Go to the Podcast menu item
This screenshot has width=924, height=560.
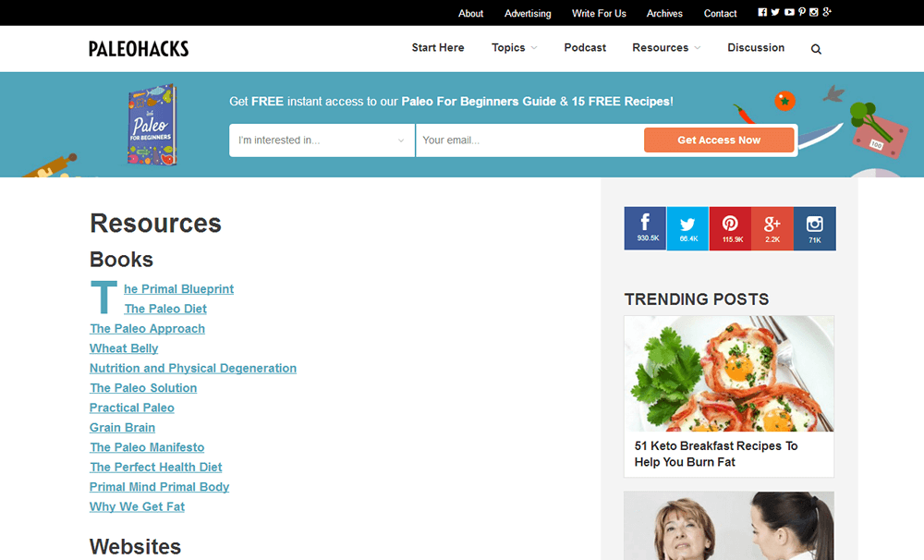[x=585, y=48]
